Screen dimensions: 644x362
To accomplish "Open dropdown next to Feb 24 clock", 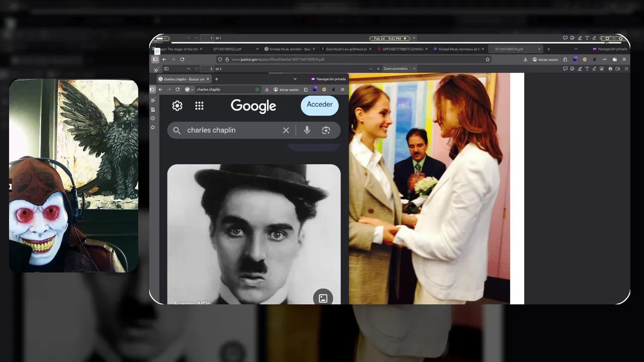I will (x=414, y=38).
